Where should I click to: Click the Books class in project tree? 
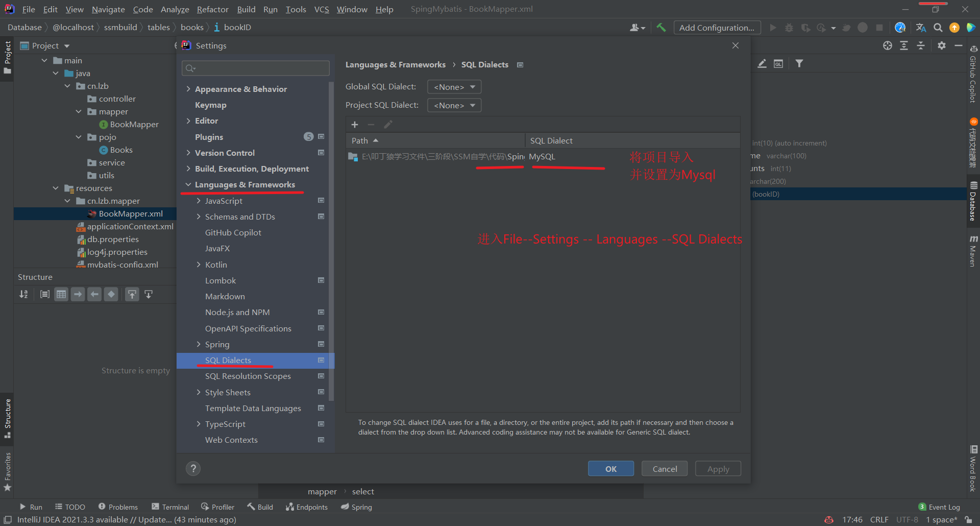[x=121, y=150]
